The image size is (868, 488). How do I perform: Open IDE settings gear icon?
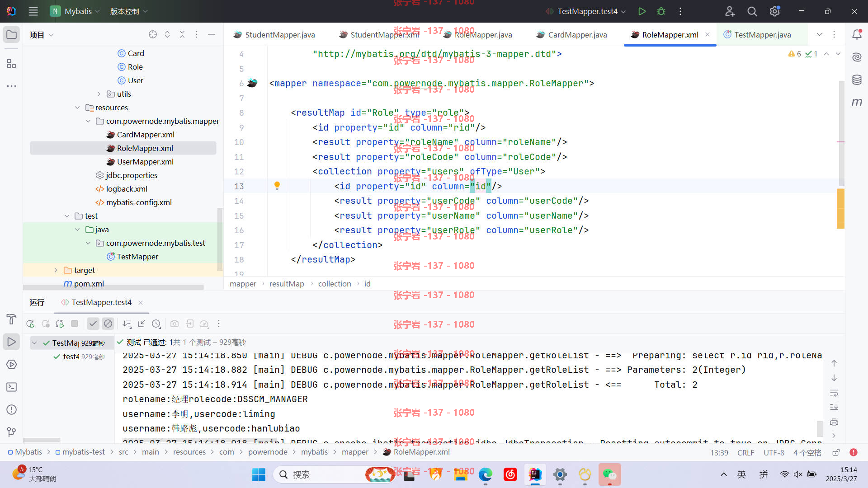coord(774,11)
